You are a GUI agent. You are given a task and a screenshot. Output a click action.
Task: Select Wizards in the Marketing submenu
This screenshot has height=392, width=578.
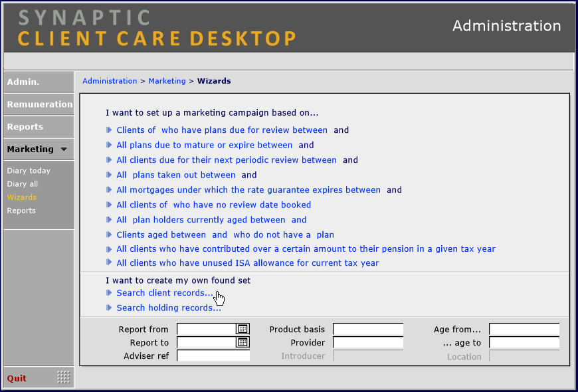coord(22,197)
